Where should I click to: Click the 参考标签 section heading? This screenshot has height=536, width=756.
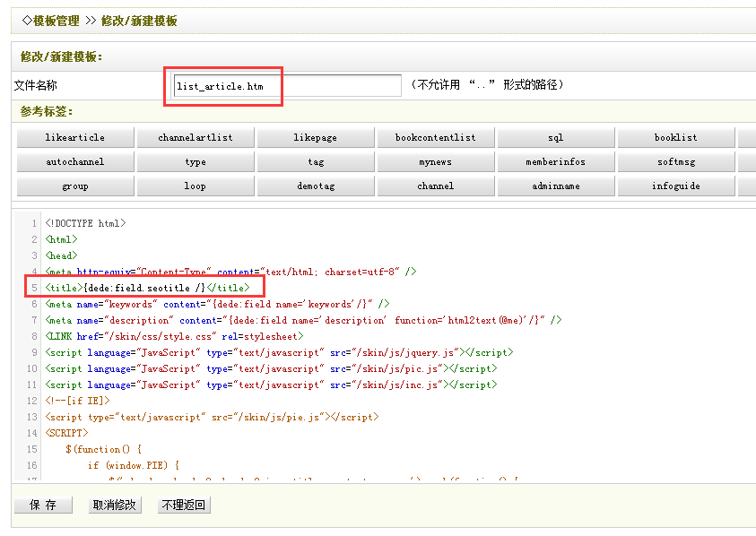tap(47, 111)
